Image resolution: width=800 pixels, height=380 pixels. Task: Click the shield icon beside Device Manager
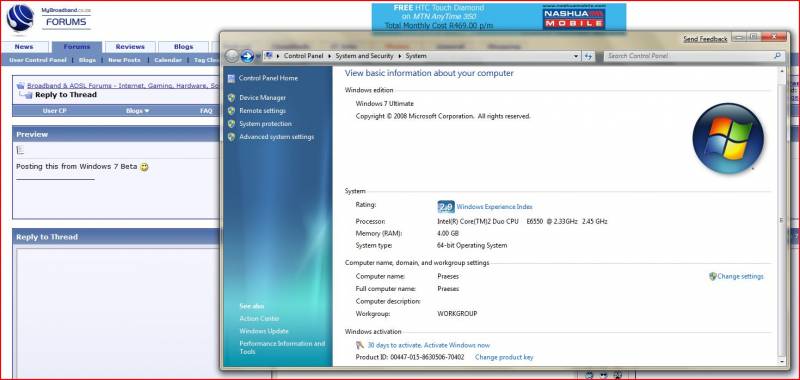(231, 97)
